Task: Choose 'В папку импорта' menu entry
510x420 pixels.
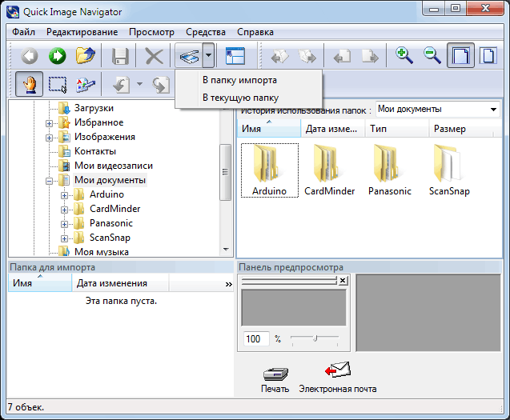Action: pyautogui.click(x=248, y=80)
